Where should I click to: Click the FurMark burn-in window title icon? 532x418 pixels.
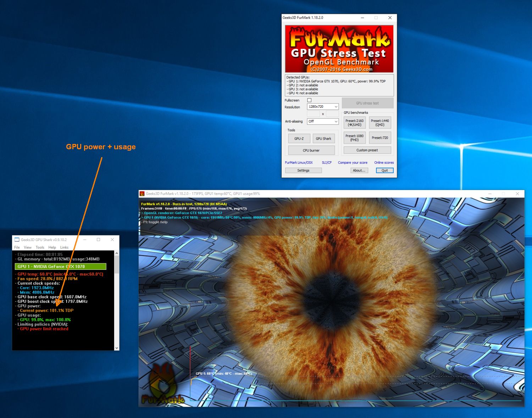pyautogui.click(x=142, y=194)
